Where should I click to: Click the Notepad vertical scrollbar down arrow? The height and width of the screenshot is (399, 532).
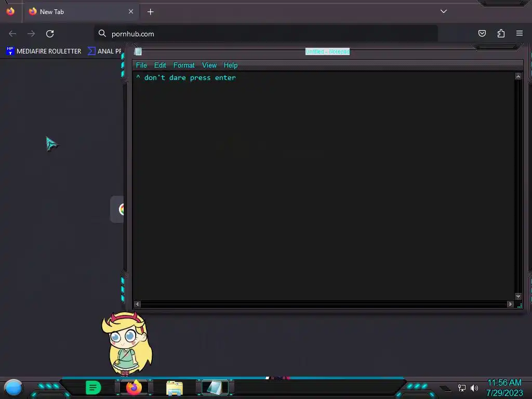(518, 297)
